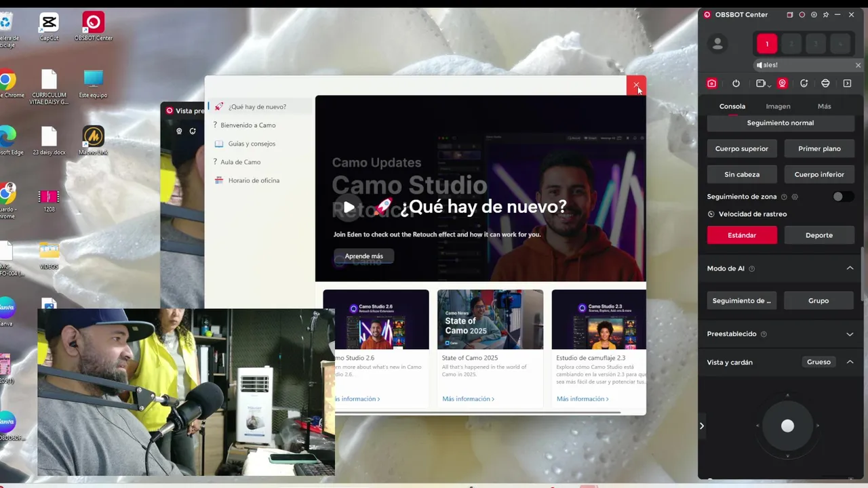Click the snapshot camera icon in OBSBOT toolbar
The image size is (868, 488).
click(711, 83)
